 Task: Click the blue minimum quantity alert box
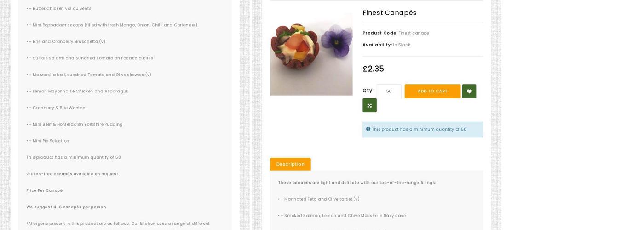pos(422,129)
